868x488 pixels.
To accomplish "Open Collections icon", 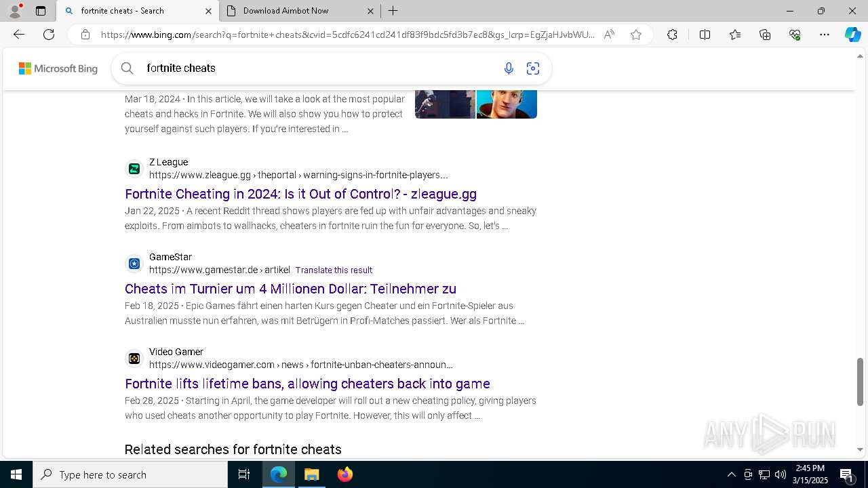I will (765, 35).
